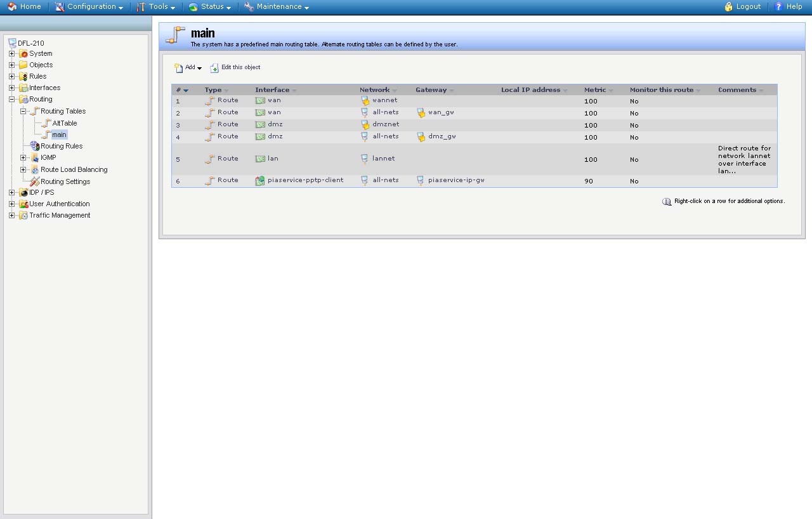This screenshot has width=812, height=519.
Task: Click the System folder icon
Action: 23,53
